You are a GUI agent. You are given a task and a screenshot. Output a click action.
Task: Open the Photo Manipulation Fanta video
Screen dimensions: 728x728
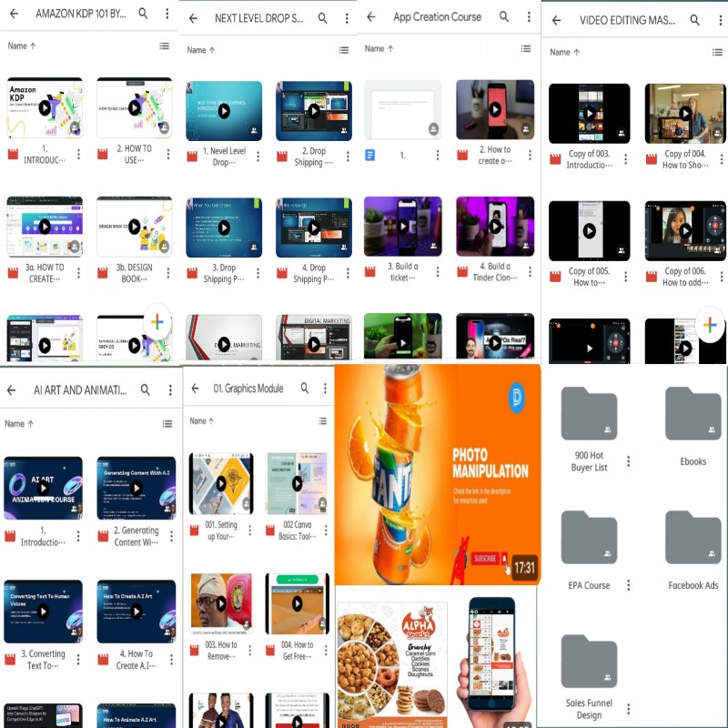[438, 474]
